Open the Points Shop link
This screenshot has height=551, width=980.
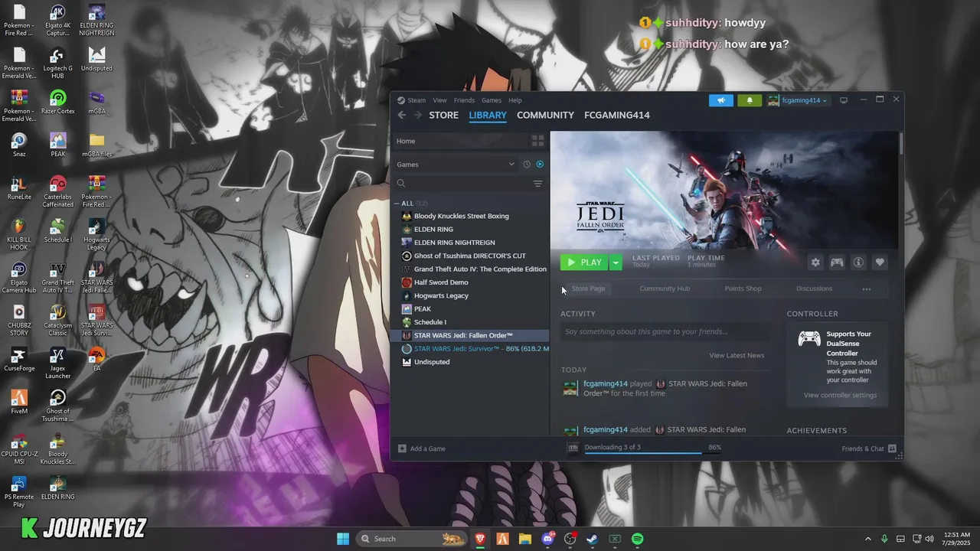pyautogui.click(x=743, y=289)
